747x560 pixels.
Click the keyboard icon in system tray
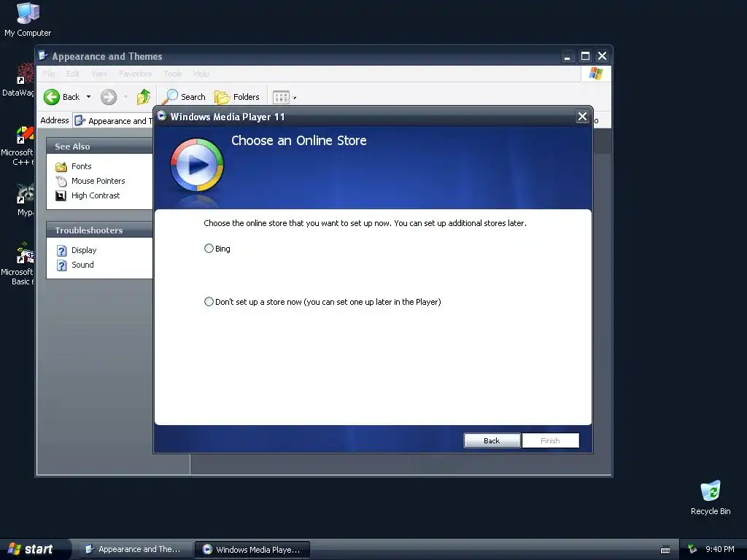pos(665,550)
